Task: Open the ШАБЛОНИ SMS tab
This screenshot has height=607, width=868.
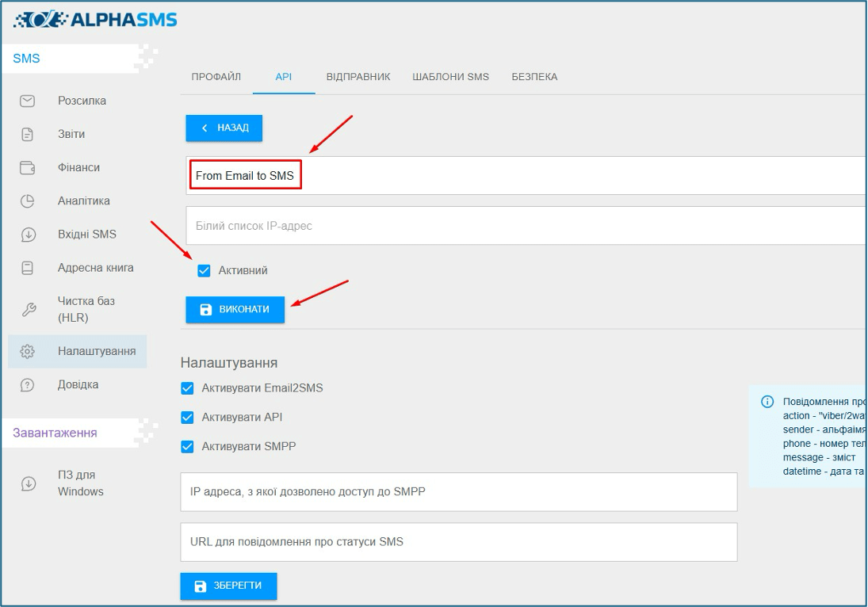Action: [x=450, y=77]
